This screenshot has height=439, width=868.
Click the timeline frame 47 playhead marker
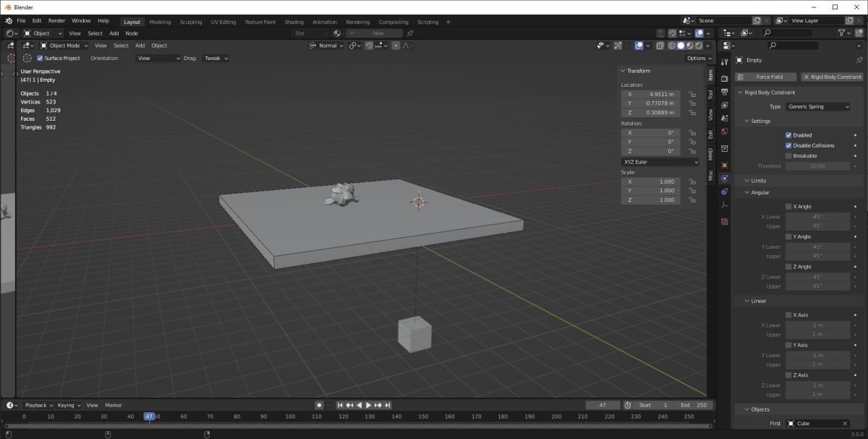point(148,417)
